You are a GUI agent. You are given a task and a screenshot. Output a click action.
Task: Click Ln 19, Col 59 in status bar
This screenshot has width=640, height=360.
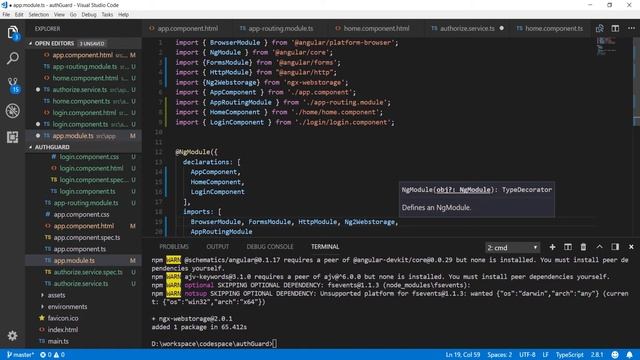tap(462, 355)
